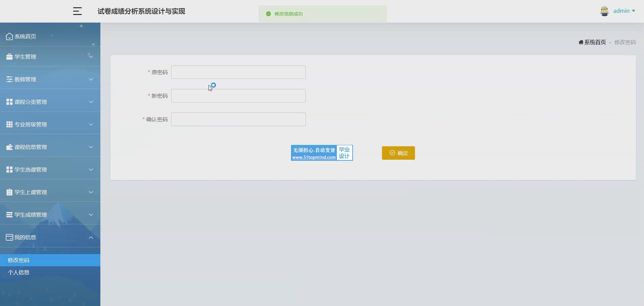Screen dimensions: 644x306
Task: Click the 修改信息成功 notification message
Action: point(289,14)
